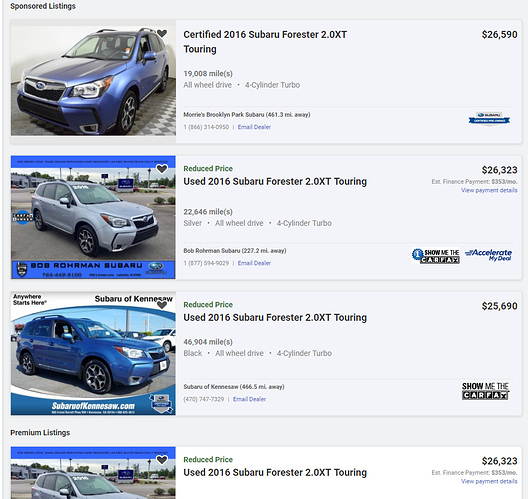
Task: Favorite the Certified 2016 Forester heart icon
Action: tap(162, 33)
